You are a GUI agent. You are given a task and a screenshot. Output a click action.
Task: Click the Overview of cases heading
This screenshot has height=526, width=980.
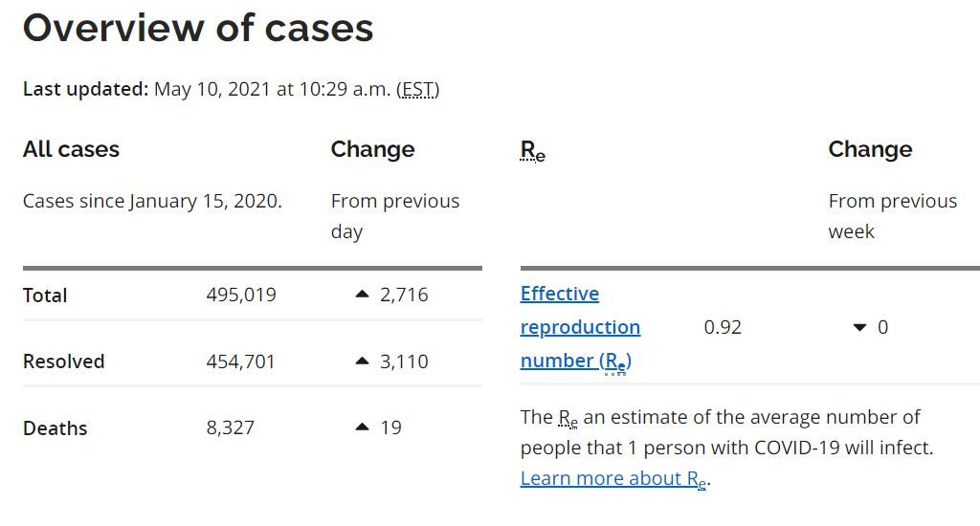[198, 28]
